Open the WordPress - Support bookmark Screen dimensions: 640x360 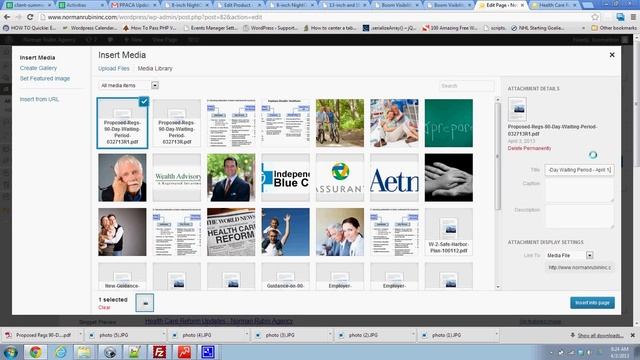tap(271, 28)
